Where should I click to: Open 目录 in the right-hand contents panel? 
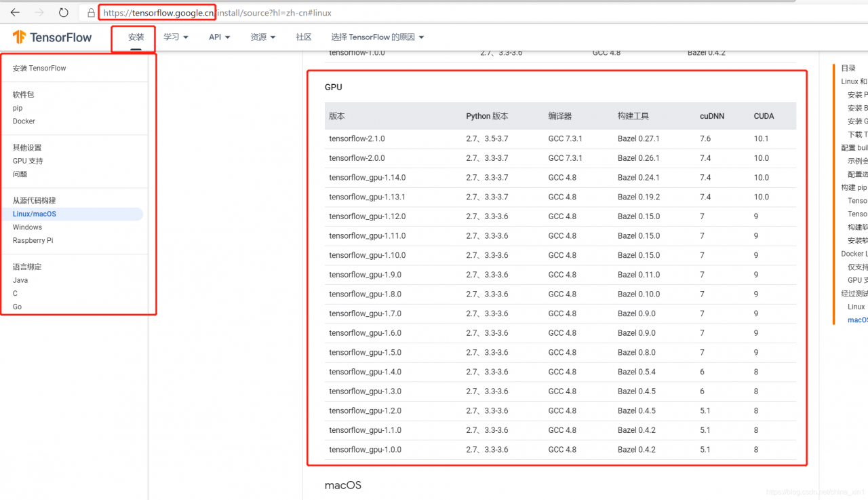tap(848, 69)
